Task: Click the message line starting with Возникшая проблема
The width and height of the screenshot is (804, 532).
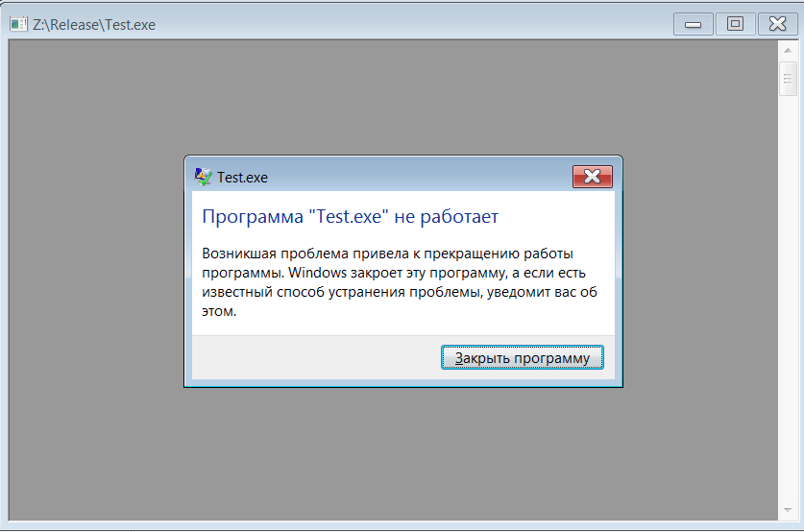Action: click(388, 254)
